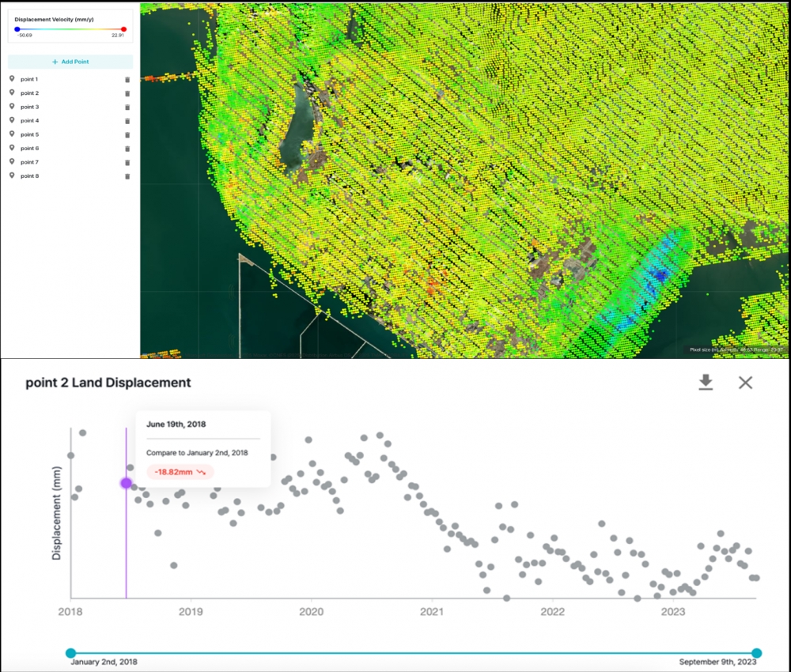Delete point 8 via its trash icon
The image size is (791, 672).
tap(127, 176)
